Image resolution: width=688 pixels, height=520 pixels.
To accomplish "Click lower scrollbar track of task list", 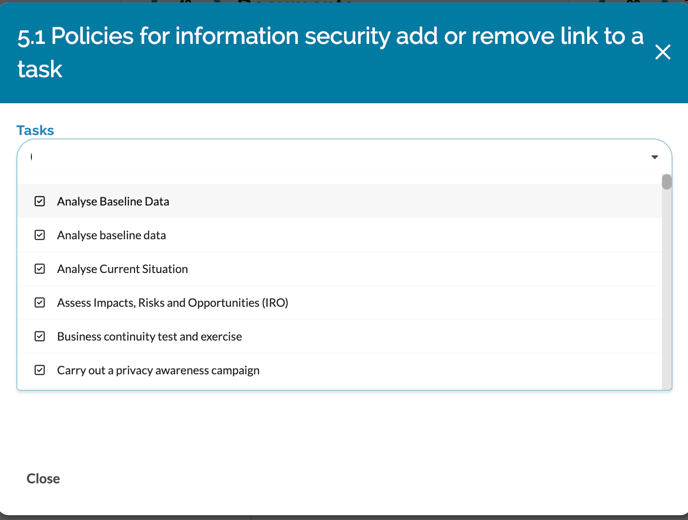I will (667, 330).
